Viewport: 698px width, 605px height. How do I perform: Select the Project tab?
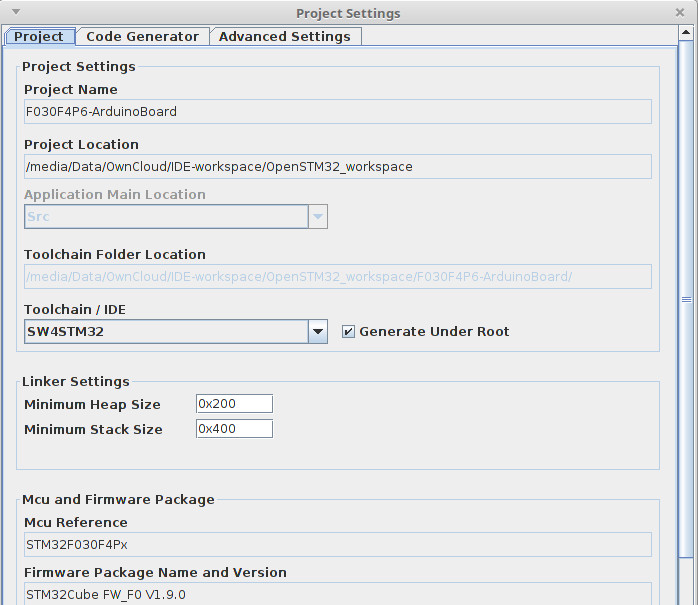(39, 36)
